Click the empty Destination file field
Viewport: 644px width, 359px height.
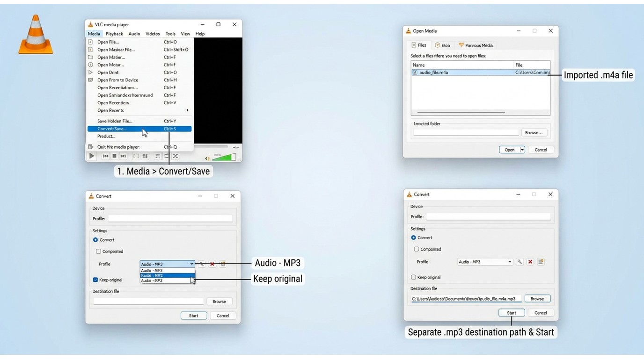click(148, 302)
